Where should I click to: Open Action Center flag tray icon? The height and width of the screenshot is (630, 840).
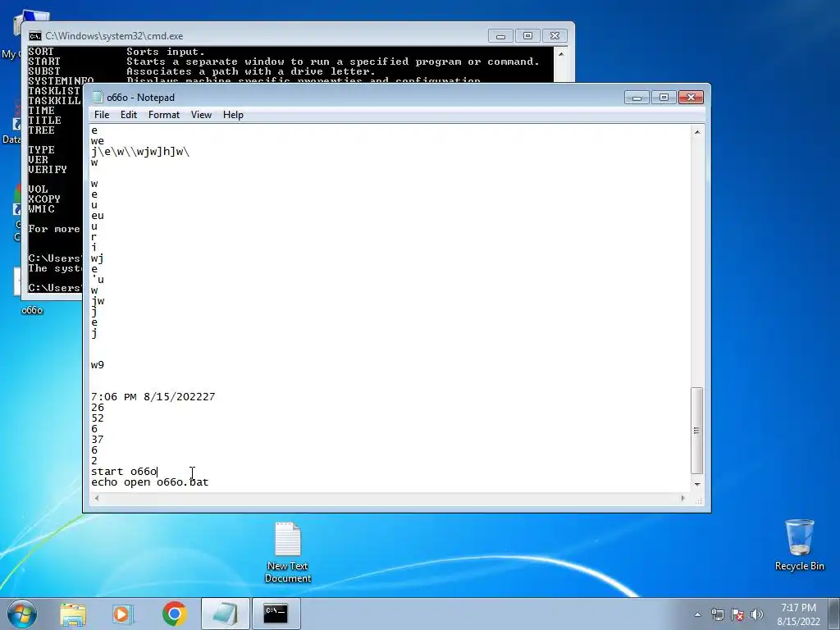pyautogui.click(x=737, y=614)
